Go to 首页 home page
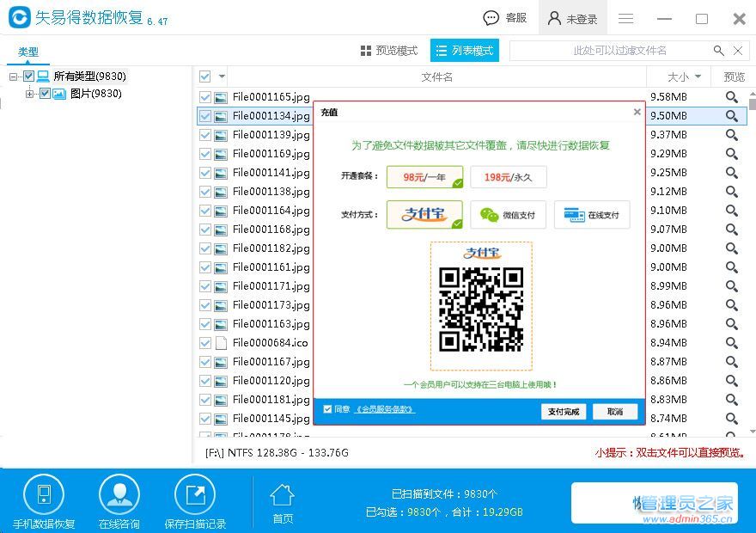This screenshot has height=533, width=756. tap(282, 504)
